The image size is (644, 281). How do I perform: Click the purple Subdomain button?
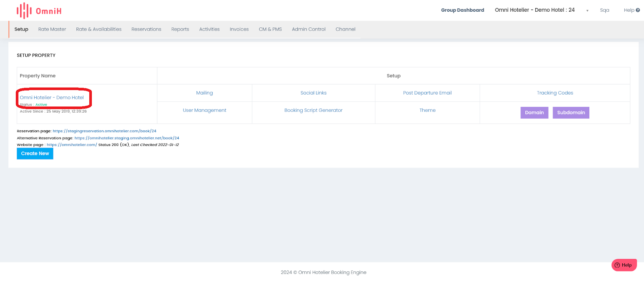click(x=571, y=113)
